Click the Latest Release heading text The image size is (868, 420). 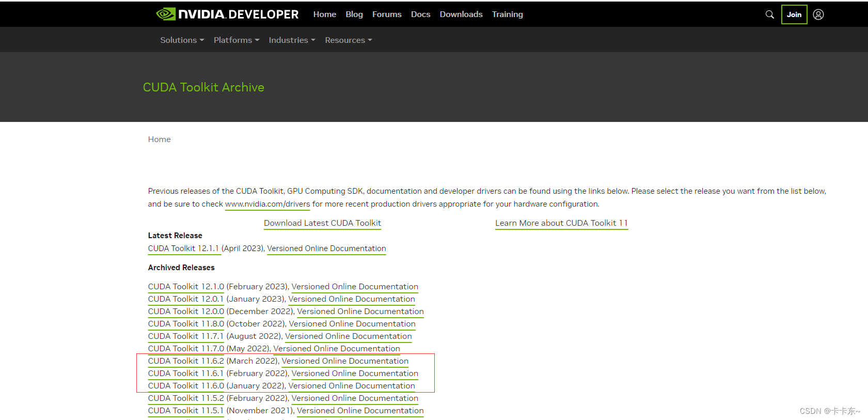(x=175, y=236)
